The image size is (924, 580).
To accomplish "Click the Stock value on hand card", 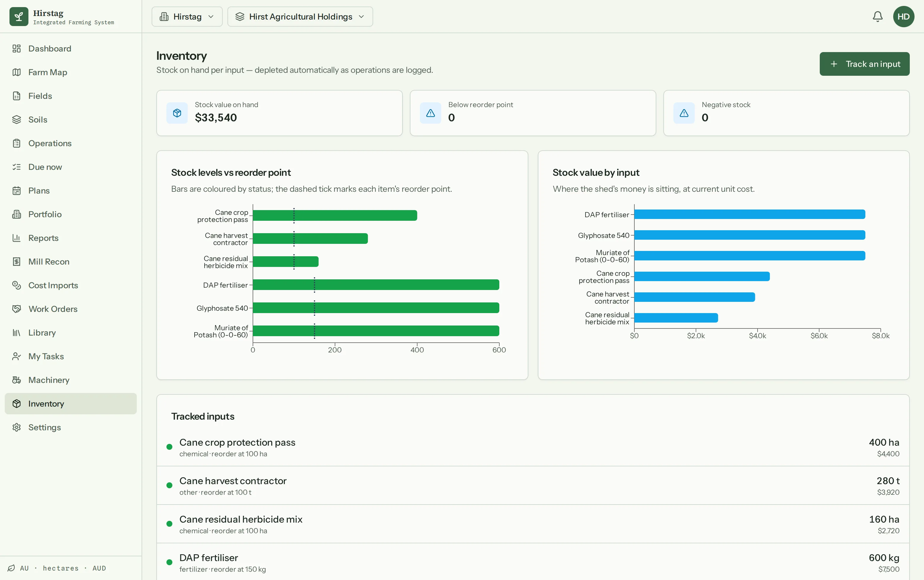I will pos(279,113).
